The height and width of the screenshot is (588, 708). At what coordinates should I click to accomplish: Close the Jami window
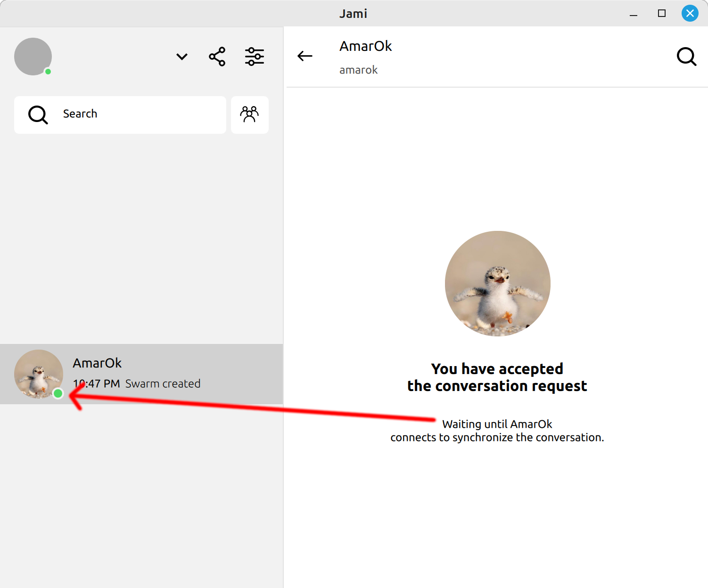tap(690, 13)
